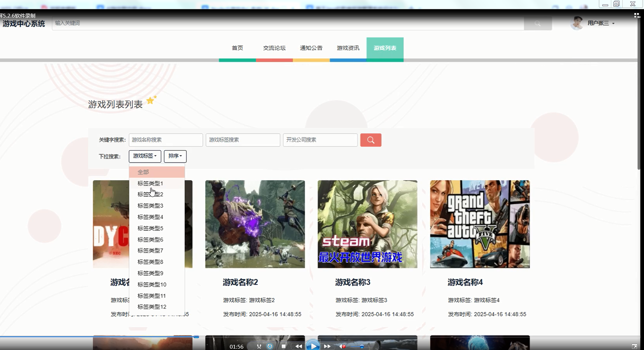Select 标签类型6 option
The width and height of the screenshot is (644, 350).
(157, 239)
